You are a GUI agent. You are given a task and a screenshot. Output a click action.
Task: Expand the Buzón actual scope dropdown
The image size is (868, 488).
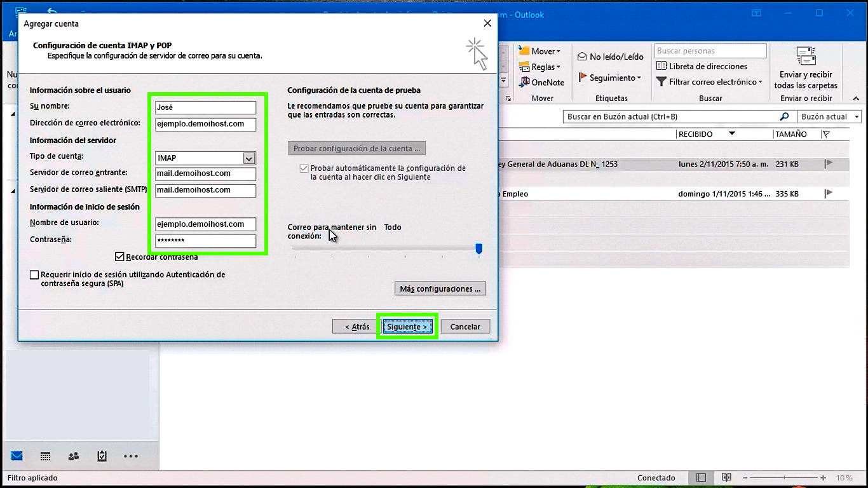click(830, 117)
